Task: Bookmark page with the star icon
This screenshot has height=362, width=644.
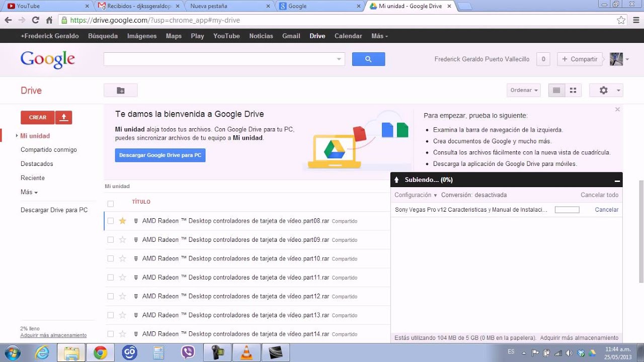Action: tap(621, 20)
